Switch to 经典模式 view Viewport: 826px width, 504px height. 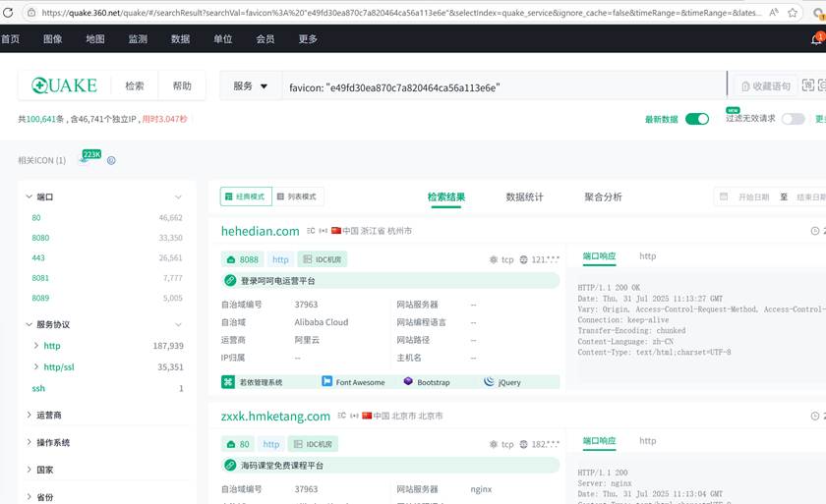[x=246, y=196]
